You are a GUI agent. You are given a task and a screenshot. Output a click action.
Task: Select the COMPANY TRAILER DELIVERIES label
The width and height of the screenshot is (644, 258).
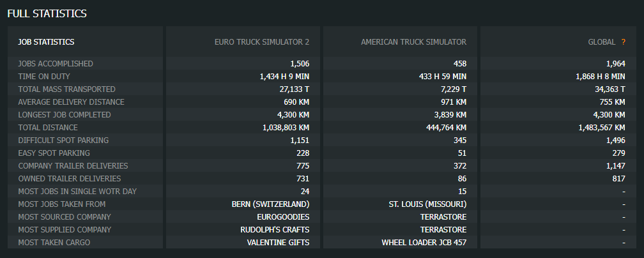tap(73, 165)
